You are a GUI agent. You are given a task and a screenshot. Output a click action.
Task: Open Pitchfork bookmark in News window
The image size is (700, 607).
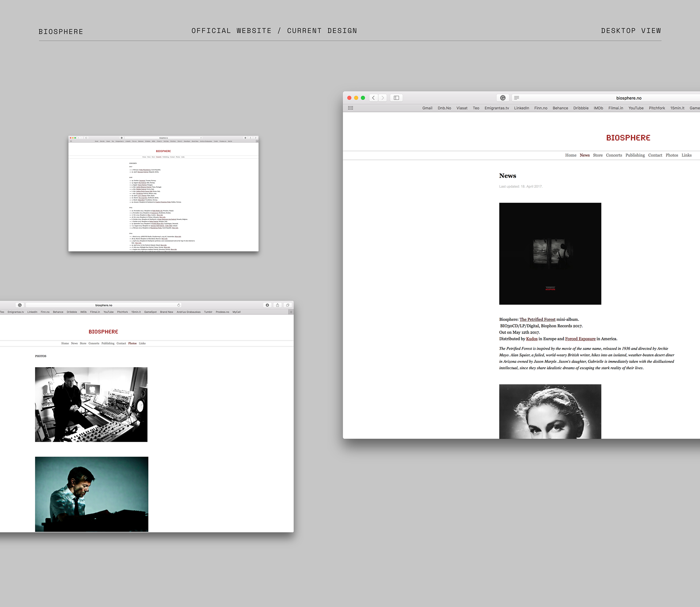coord(657,108)
